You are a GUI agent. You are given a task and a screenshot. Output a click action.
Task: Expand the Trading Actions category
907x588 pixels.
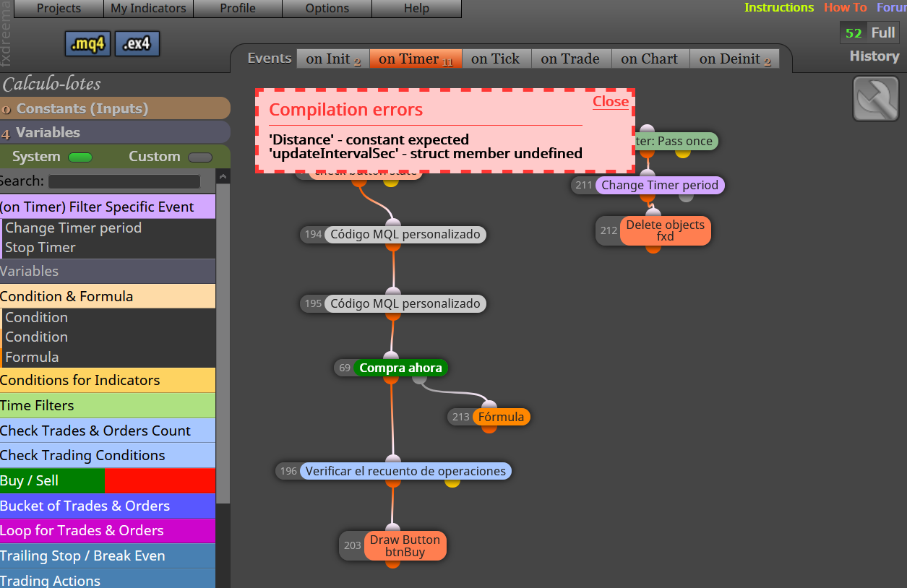108,579
